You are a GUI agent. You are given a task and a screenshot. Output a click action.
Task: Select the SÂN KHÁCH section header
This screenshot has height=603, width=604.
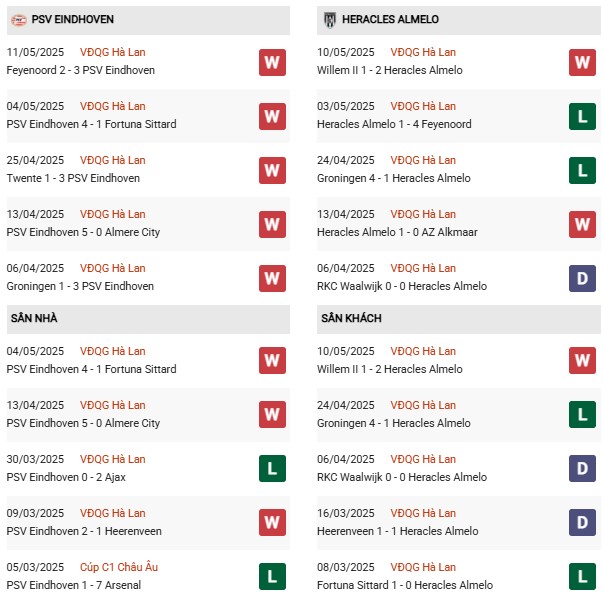coord(458,319)
